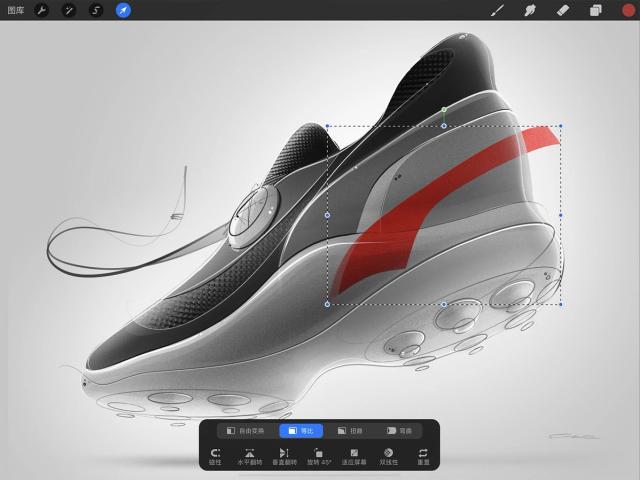Click the top-right corner transform handle
Image resolution: width=640 pixels, height=480 pixels.
click(561, 126)
